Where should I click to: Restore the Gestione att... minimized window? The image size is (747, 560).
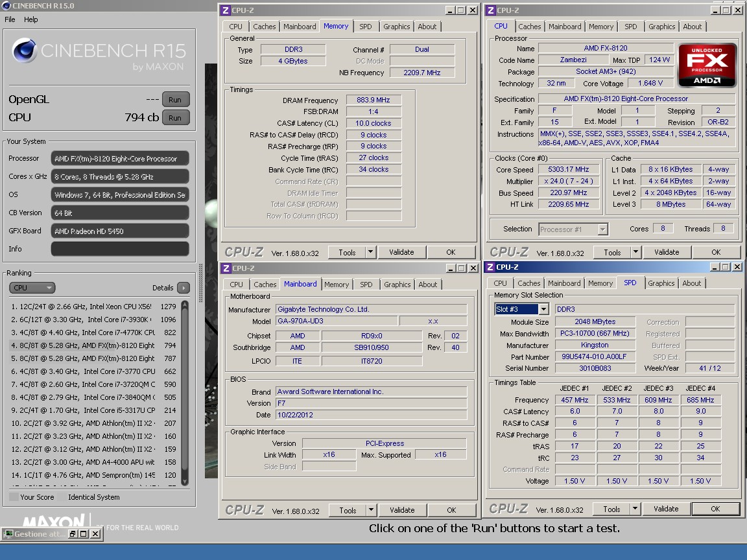point(73,534)
